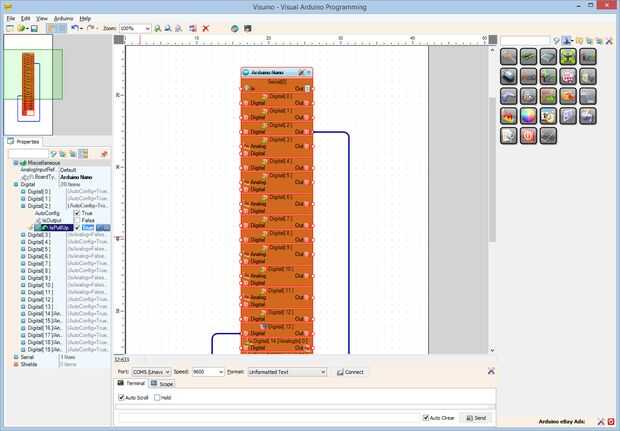Open the File menu

click(11, 19)
